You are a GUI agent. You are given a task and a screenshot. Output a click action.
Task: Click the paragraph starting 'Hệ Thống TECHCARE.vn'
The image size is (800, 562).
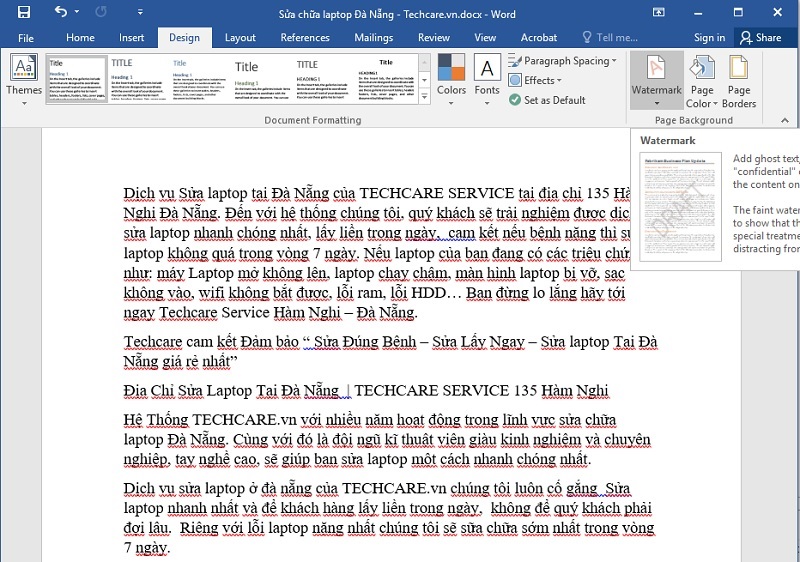387,440
